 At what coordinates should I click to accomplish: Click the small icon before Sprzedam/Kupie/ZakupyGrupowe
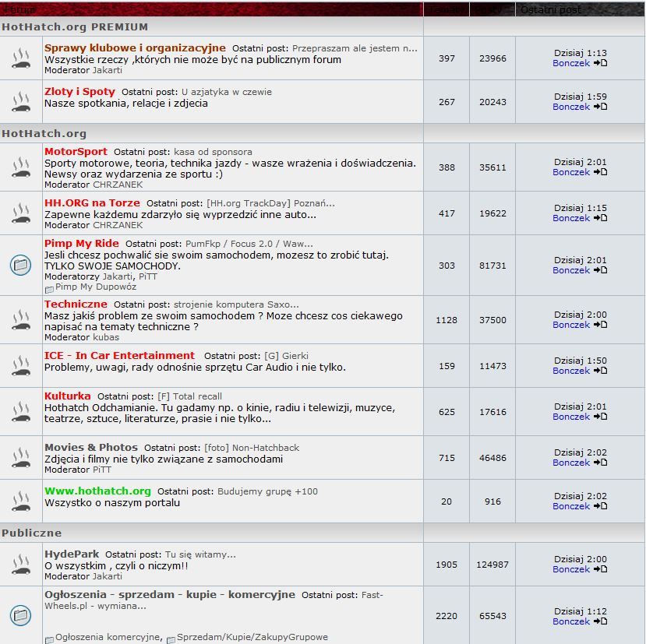pos(171,639)
